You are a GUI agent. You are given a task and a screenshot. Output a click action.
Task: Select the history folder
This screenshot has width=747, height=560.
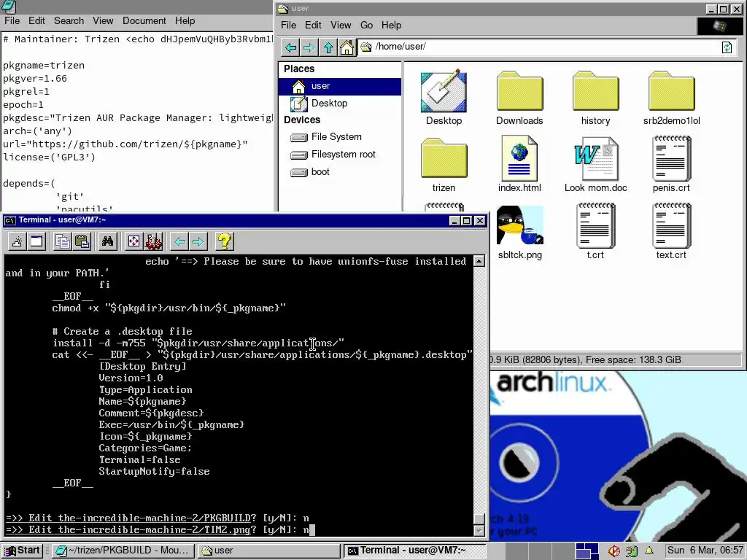click(x=595, y=98)
